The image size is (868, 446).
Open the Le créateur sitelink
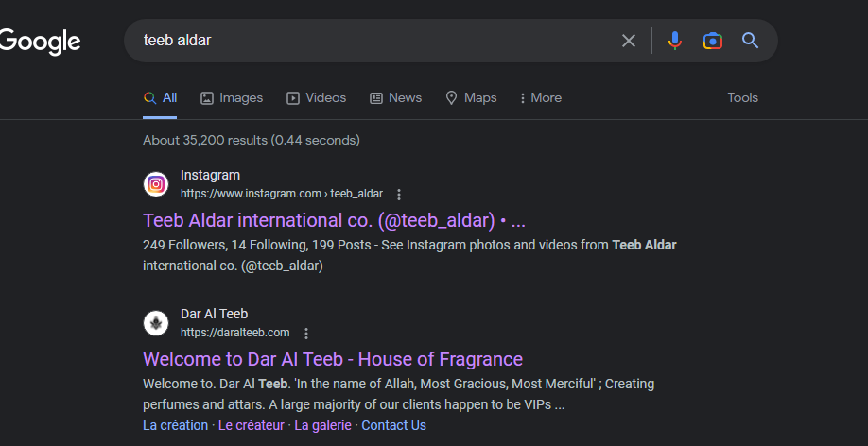coord(251,425)
